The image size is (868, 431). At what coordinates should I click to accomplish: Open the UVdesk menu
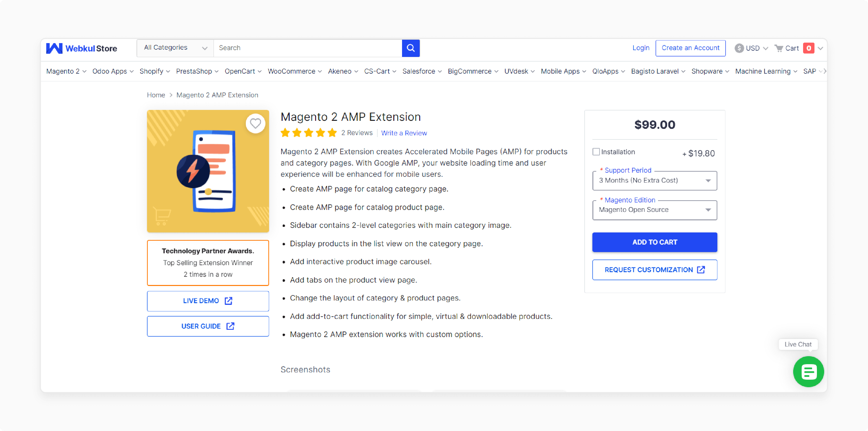[x=519, y=71]
